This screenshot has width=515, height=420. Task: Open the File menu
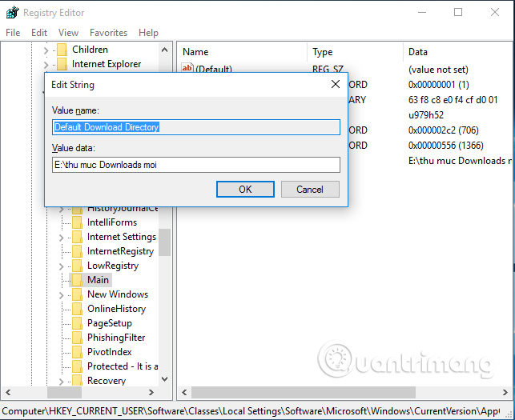(13, 33)
